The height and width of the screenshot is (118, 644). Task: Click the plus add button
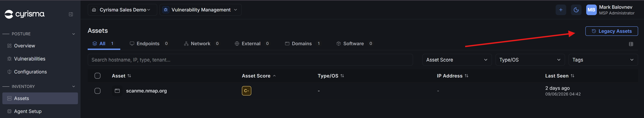[x=561, y=10]
